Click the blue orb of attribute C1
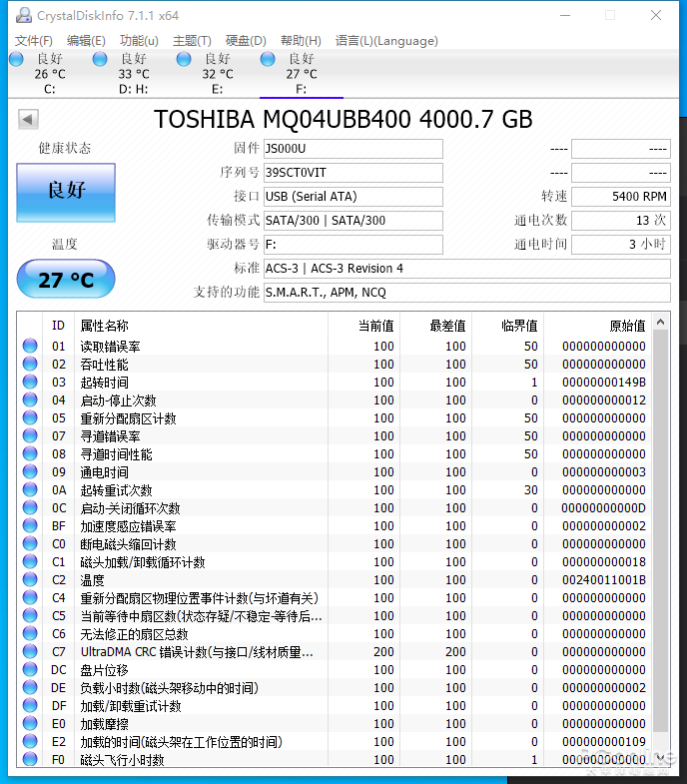Image resolution: width=687 pixels, height=784 pixels. point(30,561)
